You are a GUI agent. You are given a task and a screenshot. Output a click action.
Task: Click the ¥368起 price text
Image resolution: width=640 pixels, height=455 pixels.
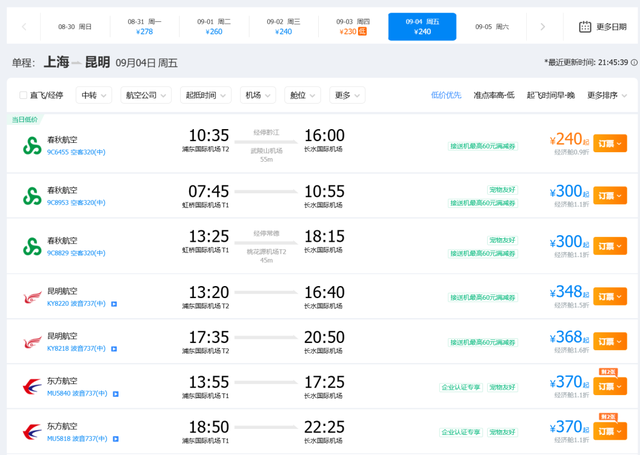pos(569,337)
